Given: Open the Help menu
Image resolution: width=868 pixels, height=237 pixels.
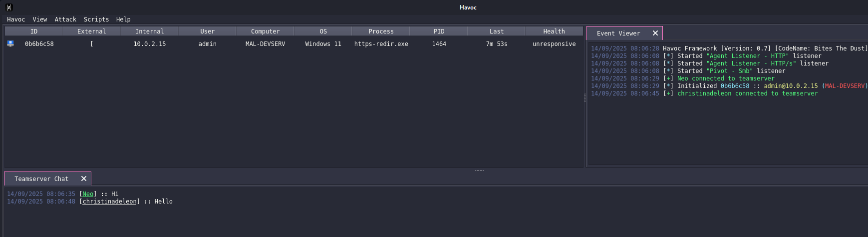Looking at the screenshot, I should [123, 19].
